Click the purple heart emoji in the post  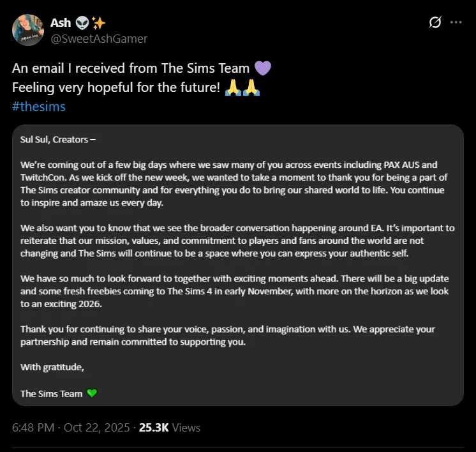click(262, 68)
